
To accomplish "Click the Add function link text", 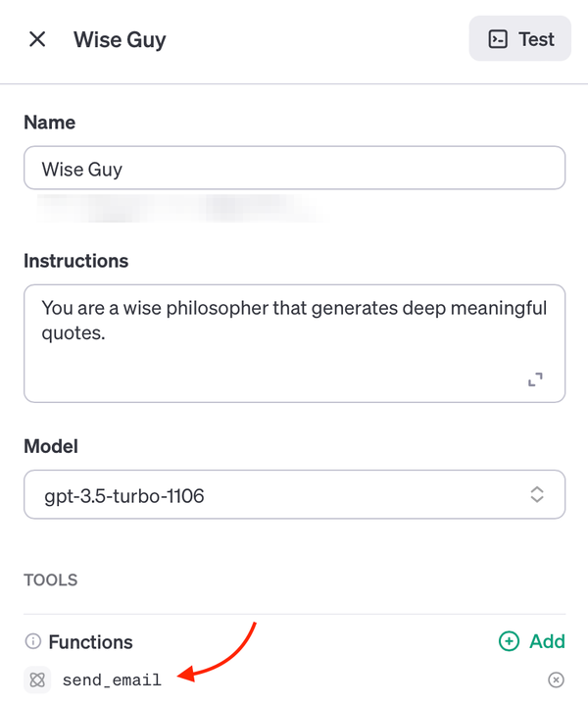I will (547, 641).
